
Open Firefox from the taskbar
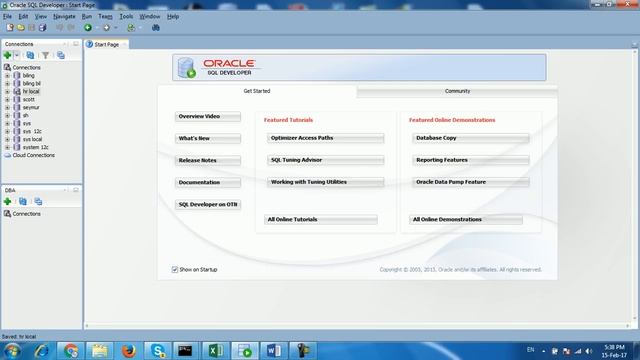(129, 351)
